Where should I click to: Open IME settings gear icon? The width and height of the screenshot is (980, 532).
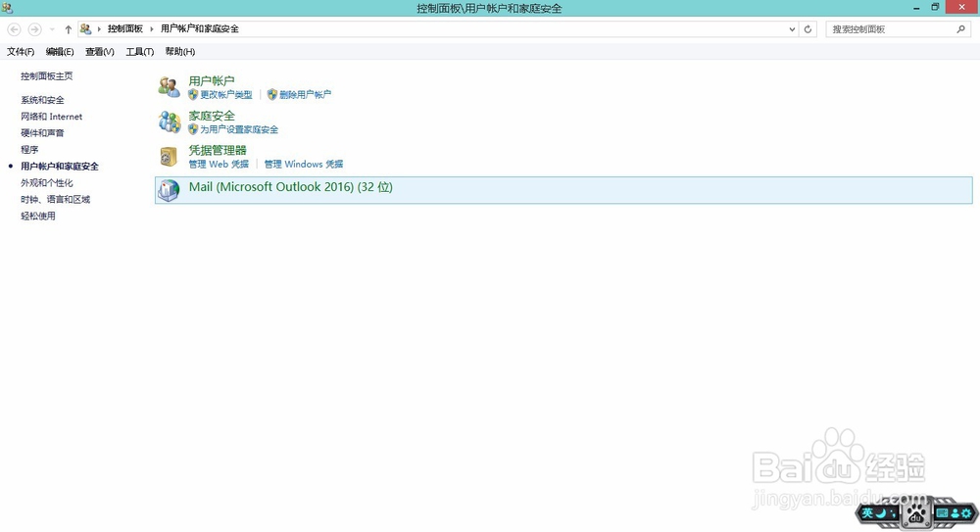click(x=966, y=513)
